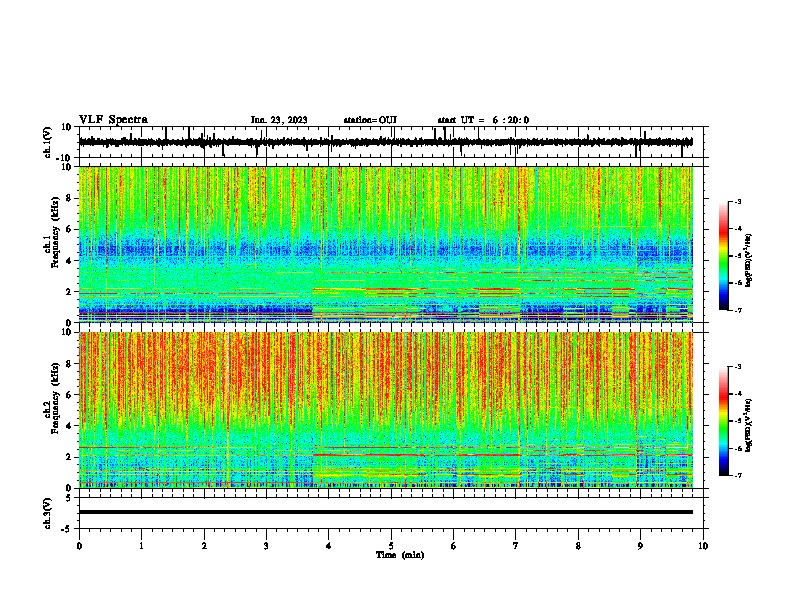792x612 pixels.
Task: Click the red 2 kHz emission line in ch.2 spectrogram
Action: pos(417,455)
